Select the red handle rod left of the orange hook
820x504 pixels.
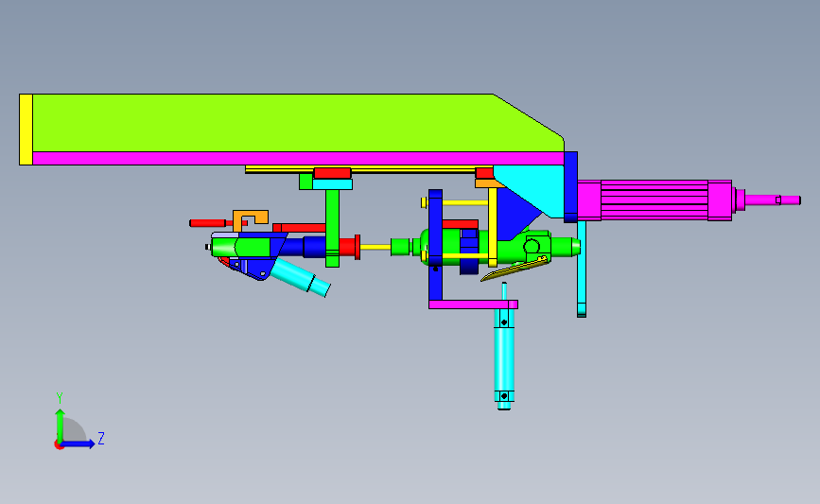[x=208, y=223]
